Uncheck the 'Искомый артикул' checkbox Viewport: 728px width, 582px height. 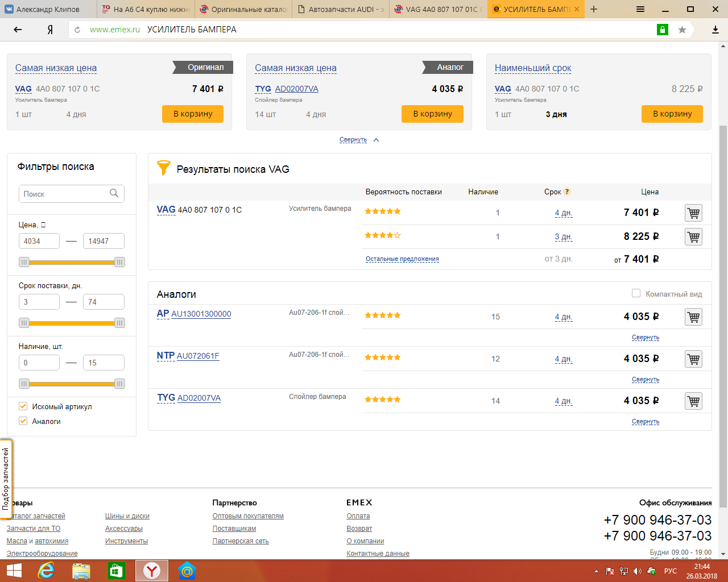point(23,406)
